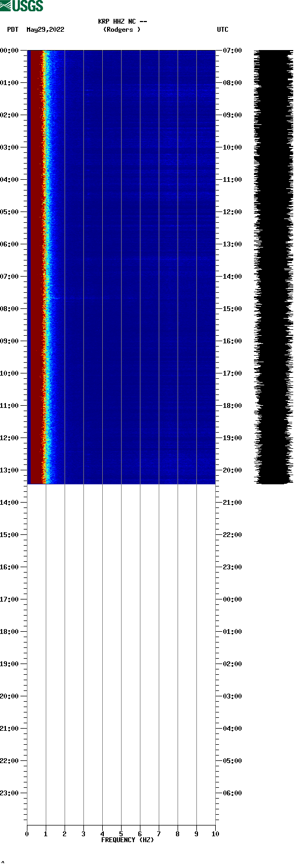Click frequency axis label '5'

(121, 834)
